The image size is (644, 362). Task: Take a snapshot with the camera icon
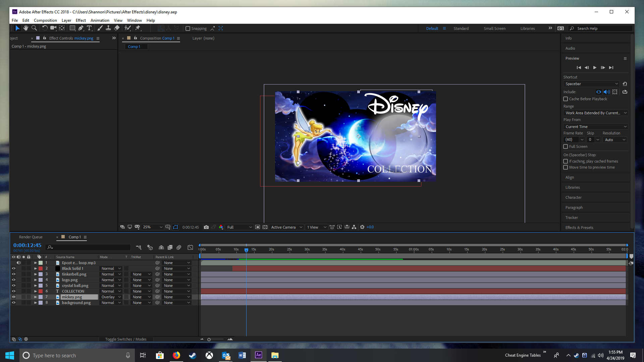click(x=206, y=227)
